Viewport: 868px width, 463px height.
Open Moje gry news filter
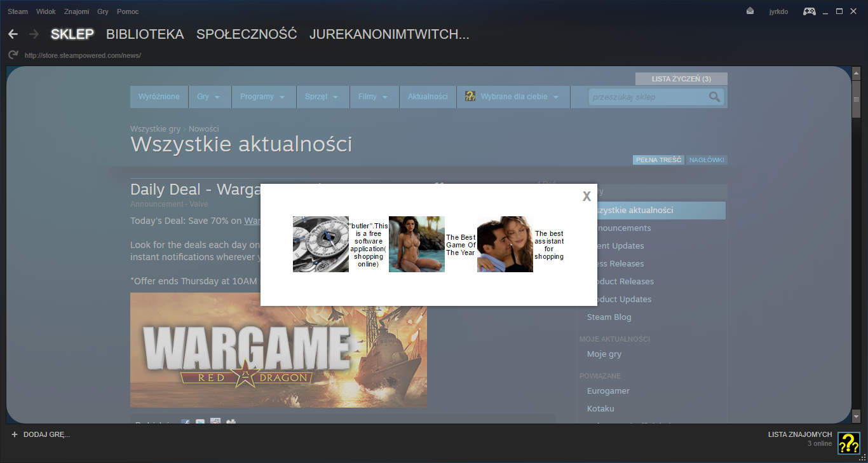click(x=604, y=354)
